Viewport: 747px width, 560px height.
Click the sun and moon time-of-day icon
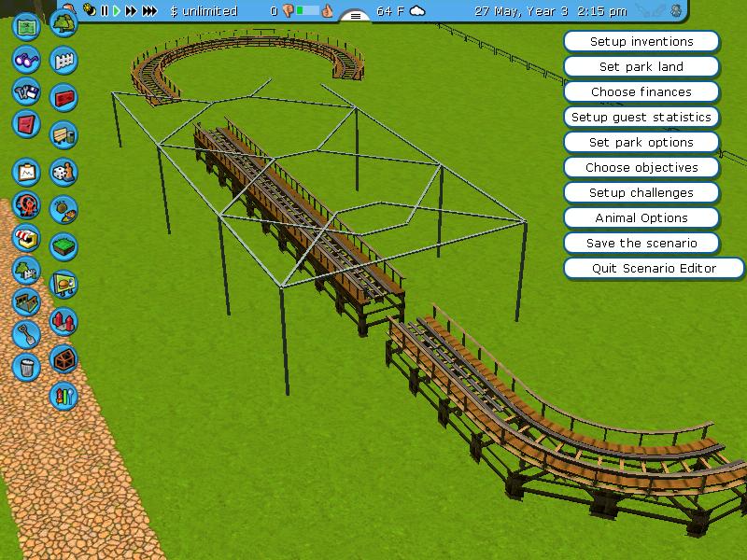click(90, 10)
